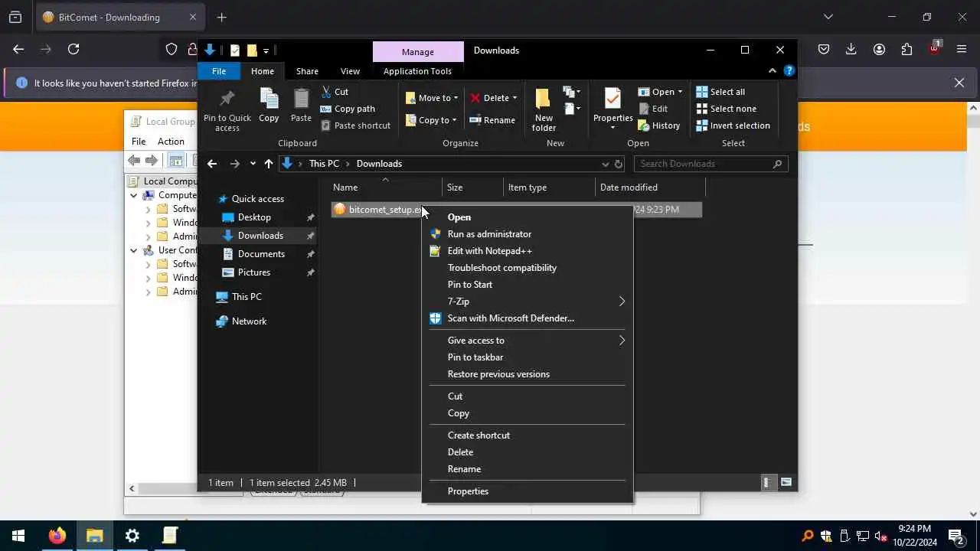Screen dimensions: 980x551
Task: Click History in the Open group
Action: 659,126
